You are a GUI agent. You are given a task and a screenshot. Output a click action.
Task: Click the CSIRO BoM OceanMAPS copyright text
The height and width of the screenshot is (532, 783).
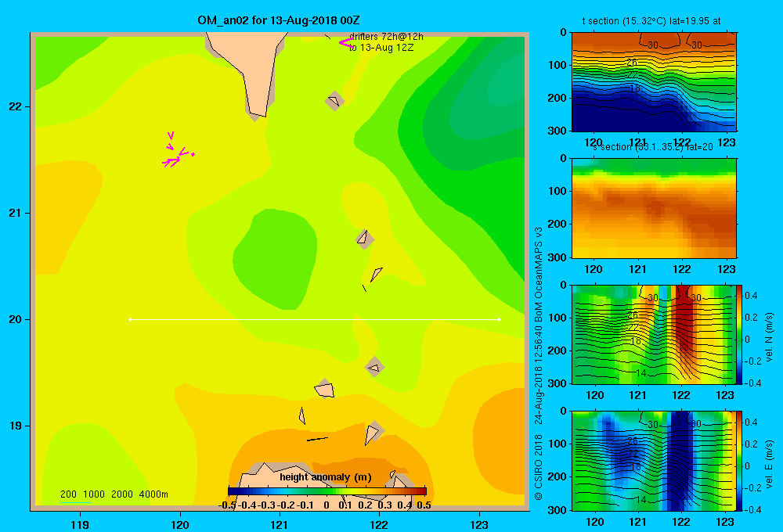point(539,363)
